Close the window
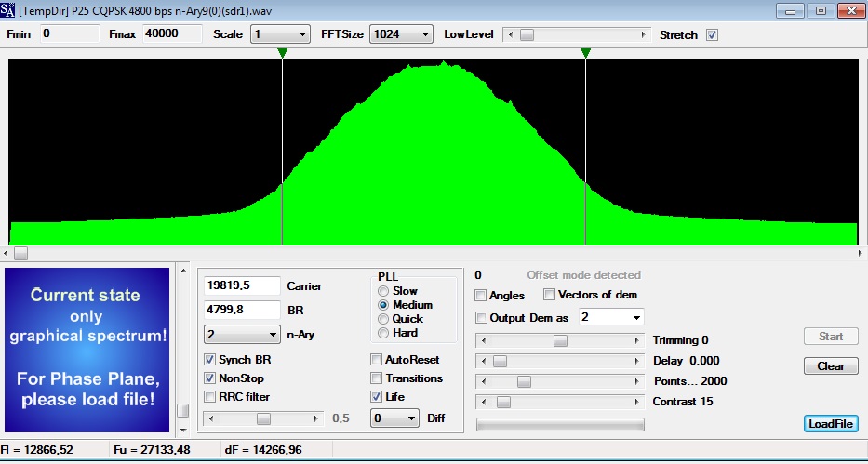This screenshot has width=868, height=464. 851,10
